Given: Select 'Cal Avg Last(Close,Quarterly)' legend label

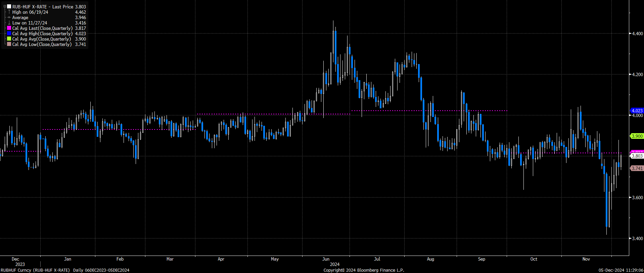Looking at the screenshot, I should 42,28.
